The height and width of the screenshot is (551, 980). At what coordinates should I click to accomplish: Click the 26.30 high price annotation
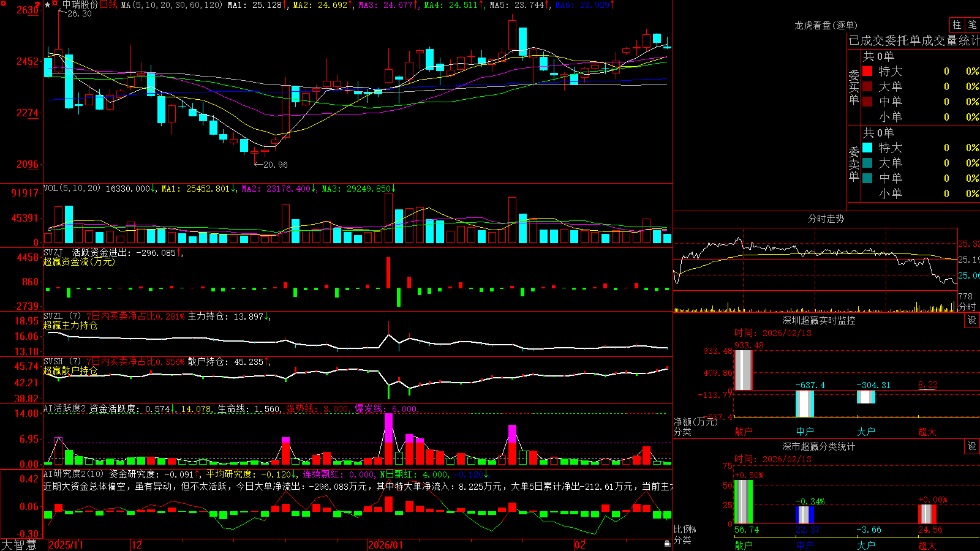(80, 13)
